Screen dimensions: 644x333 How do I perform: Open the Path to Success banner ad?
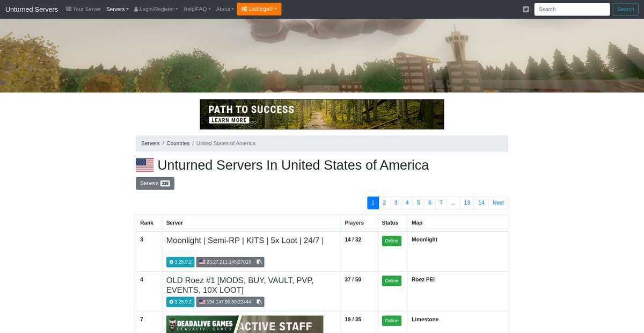tap(322, 114)
